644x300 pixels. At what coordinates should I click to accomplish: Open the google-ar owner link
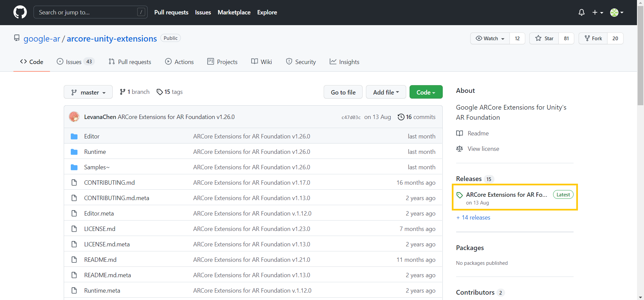point(42,39)
